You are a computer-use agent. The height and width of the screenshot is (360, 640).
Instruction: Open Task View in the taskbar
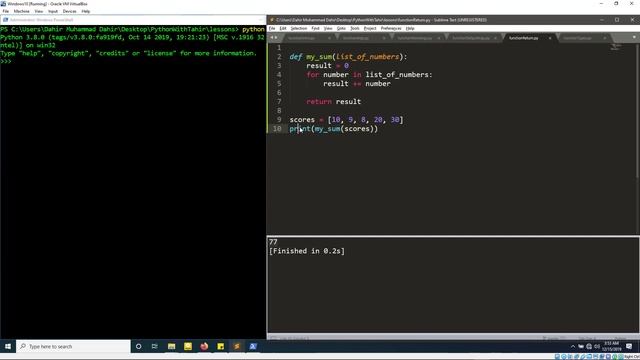[155, 346]
